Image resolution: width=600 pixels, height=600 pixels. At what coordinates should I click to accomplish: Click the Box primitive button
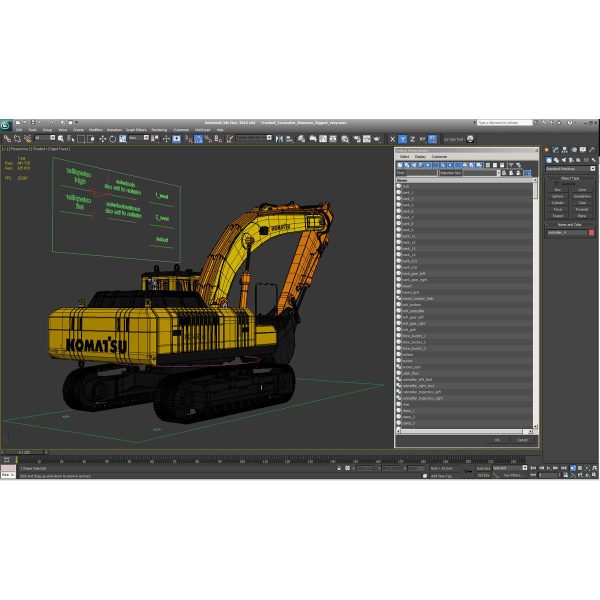coord(558,190)
